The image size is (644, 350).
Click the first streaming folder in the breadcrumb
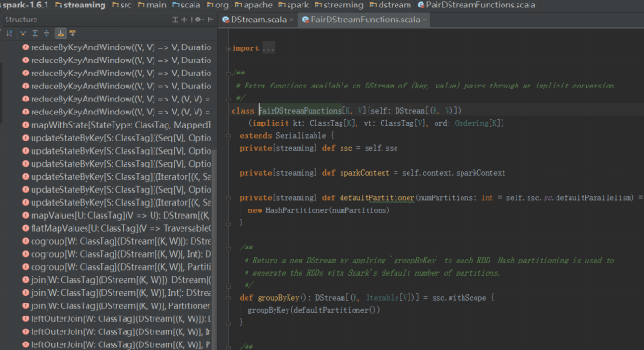click(x=80, y=5)
